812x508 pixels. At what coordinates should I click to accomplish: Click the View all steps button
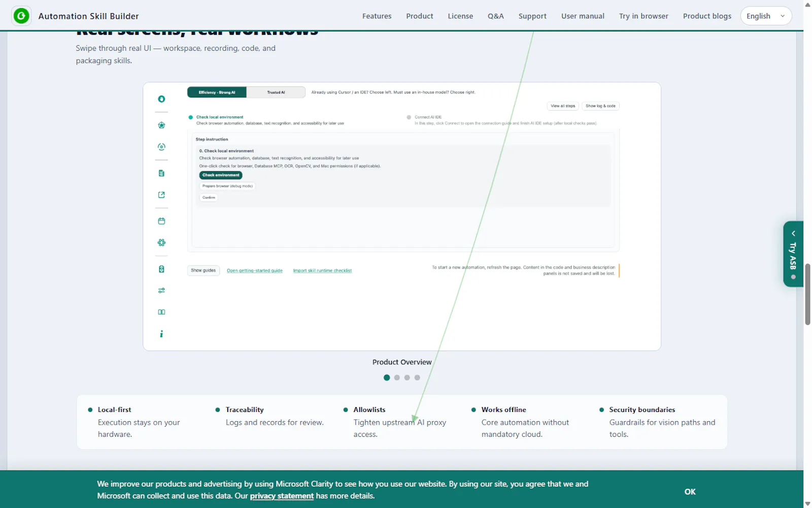[563, 106]
